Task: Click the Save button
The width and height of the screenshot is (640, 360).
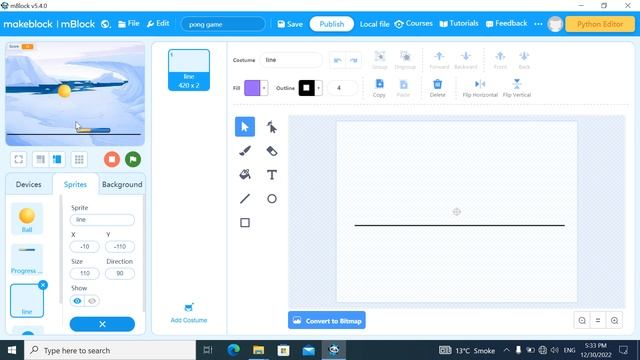Action: [290, 24]
